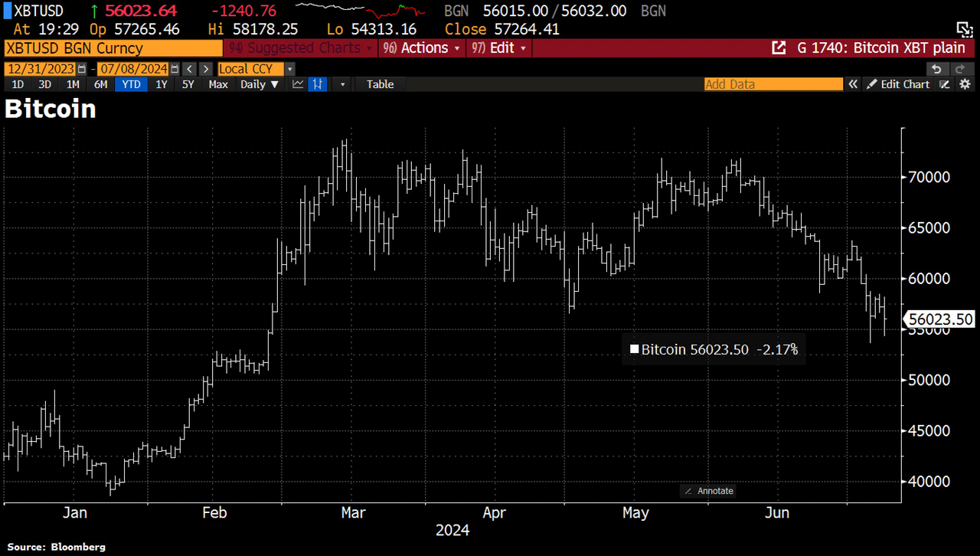
Task: Expand the chart type options arrow
Action: pos(342,84)
